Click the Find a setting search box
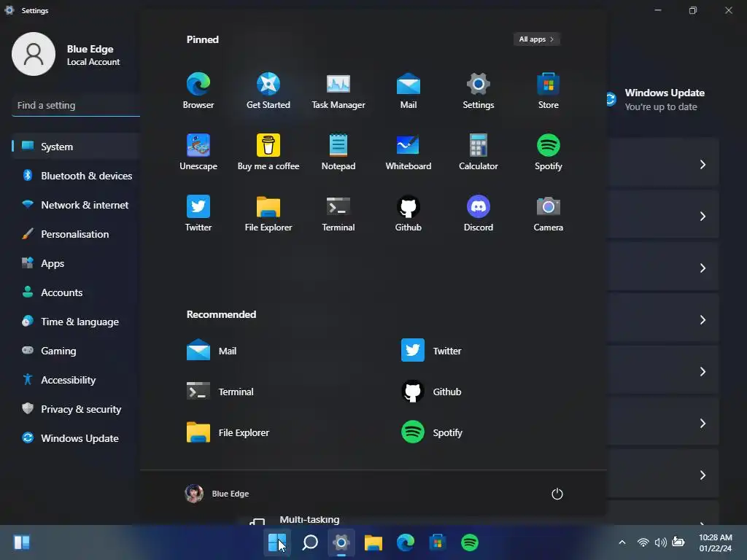Screen dimensions: 747x560 pyautogui.click(x=76, y=105)
